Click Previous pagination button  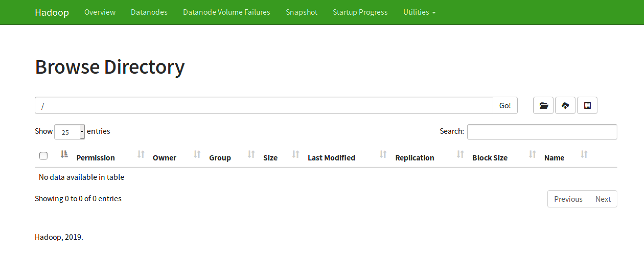pyautogui.click(x=568, y=199)
